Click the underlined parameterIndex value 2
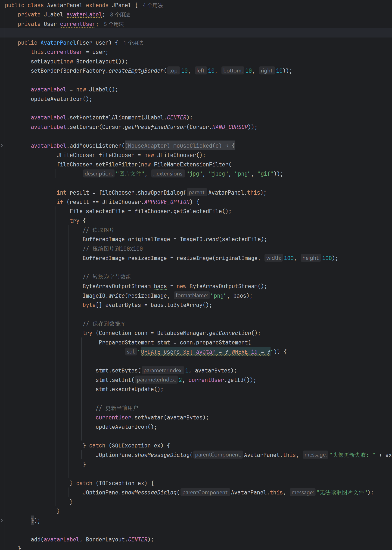Screen dimensions: 392x550 180,380
